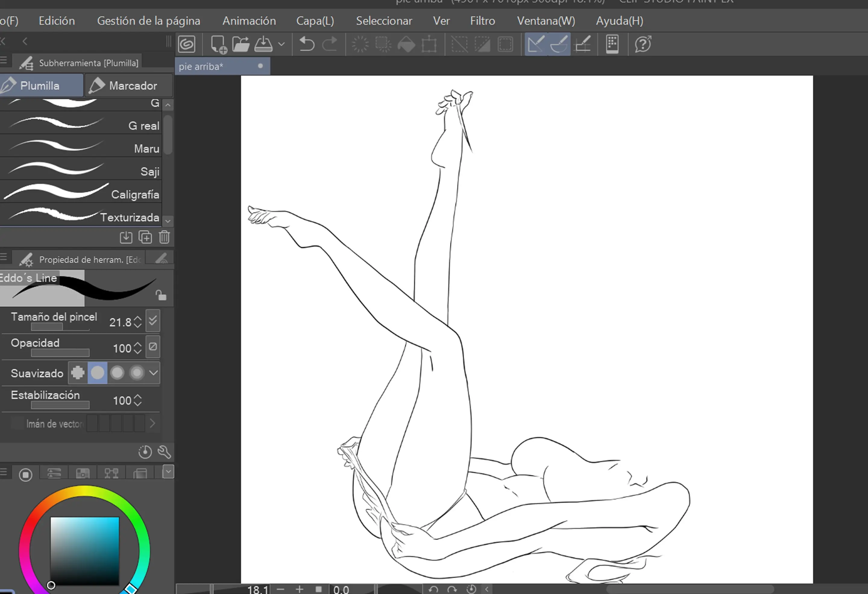
Task: Click Import sub tool material icon
Action: tap(126, 237)
